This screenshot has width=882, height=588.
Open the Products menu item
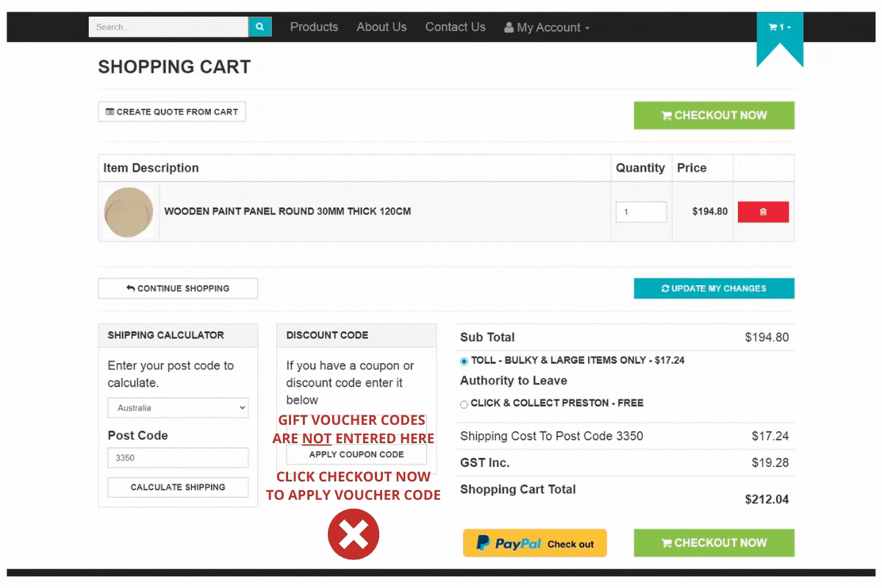[314, 27]
